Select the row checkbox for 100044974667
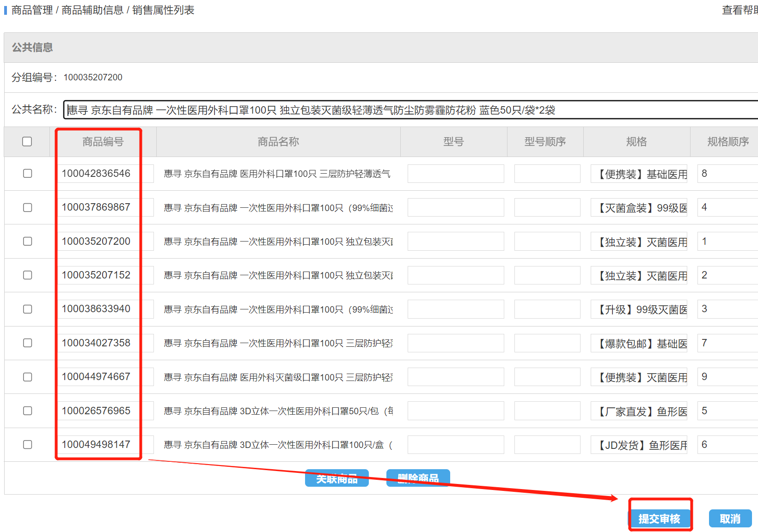 click(28, 377)
